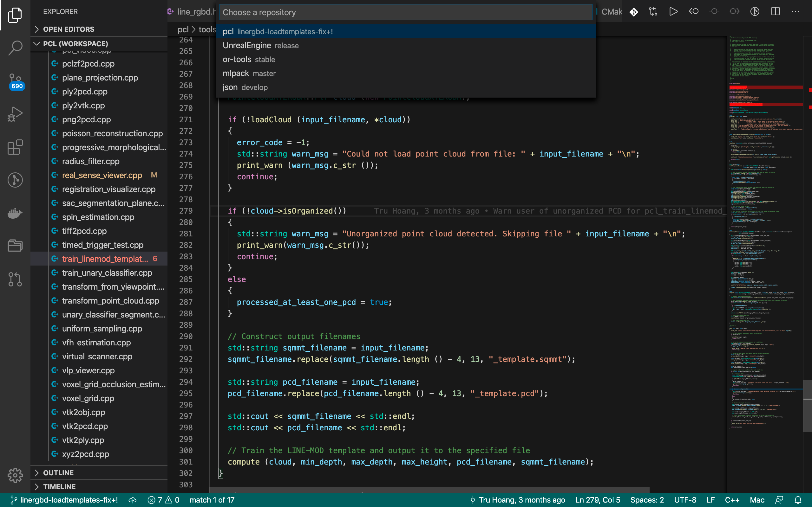This screenshot has width=812, height=507.
Task: Go to next change in the editor
Action: [735, 11]
